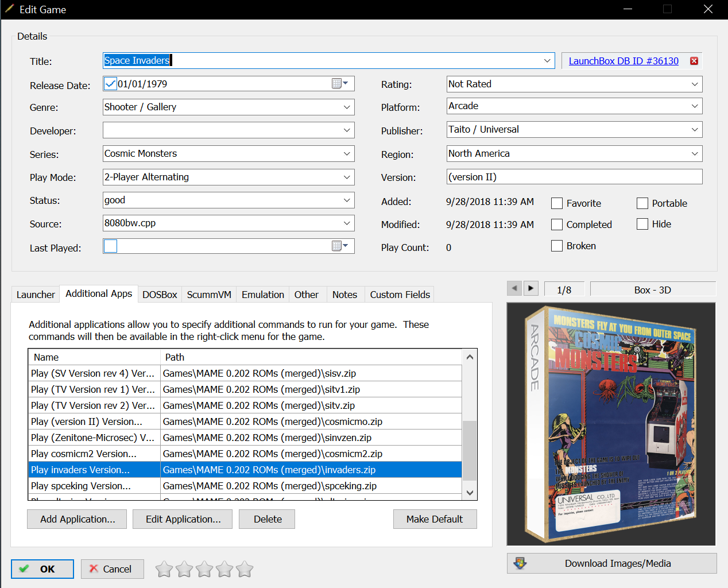This screenshot has width=728, height=588.
Task: Select Play (Zenitone-Microsec) row
Action: [245, 438]
